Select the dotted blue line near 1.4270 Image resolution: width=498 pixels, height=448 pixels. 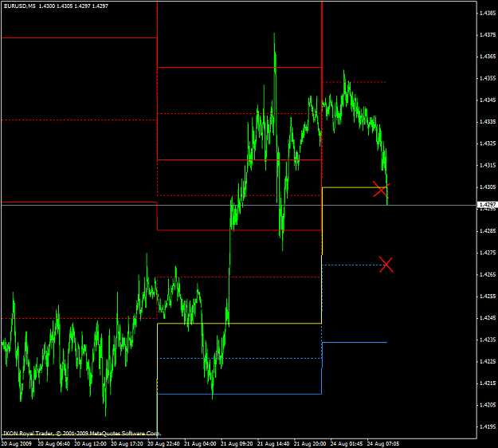tap(352, 265)
